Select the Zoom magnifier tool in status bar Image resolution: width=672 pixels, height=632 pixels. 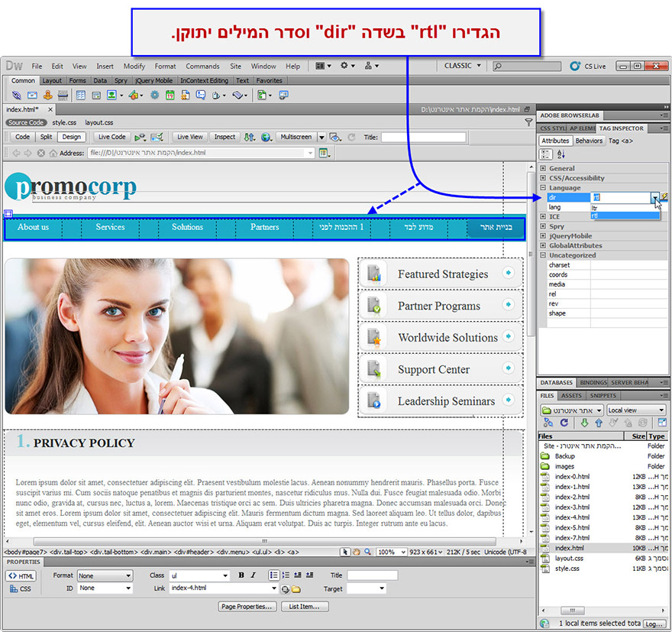pos(368,553)
